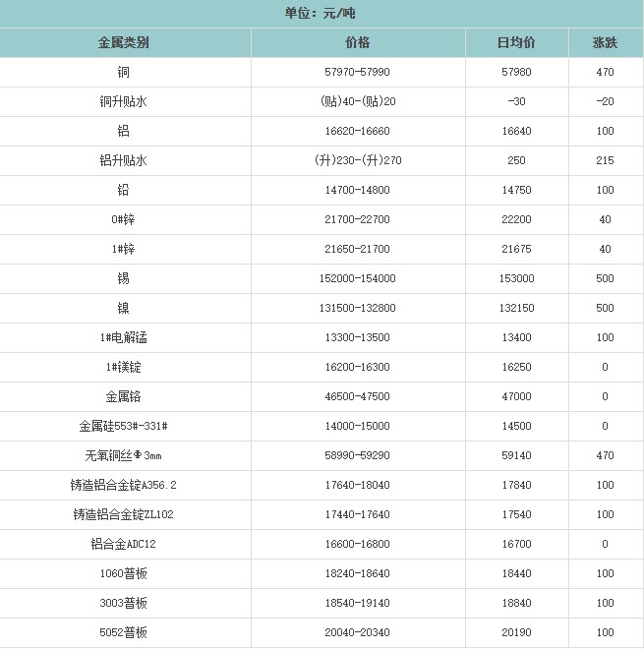Click the 铝合金ADC12 metal name
This screenshot has height=650, width=644.
(124, 545)
